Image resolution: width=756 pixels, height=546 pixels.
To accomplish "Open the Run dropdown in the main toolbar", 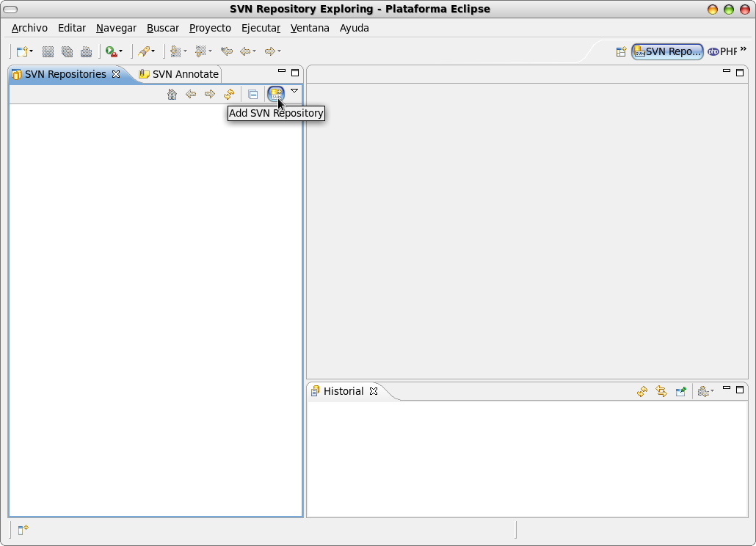I will click(x=120, y=51).
